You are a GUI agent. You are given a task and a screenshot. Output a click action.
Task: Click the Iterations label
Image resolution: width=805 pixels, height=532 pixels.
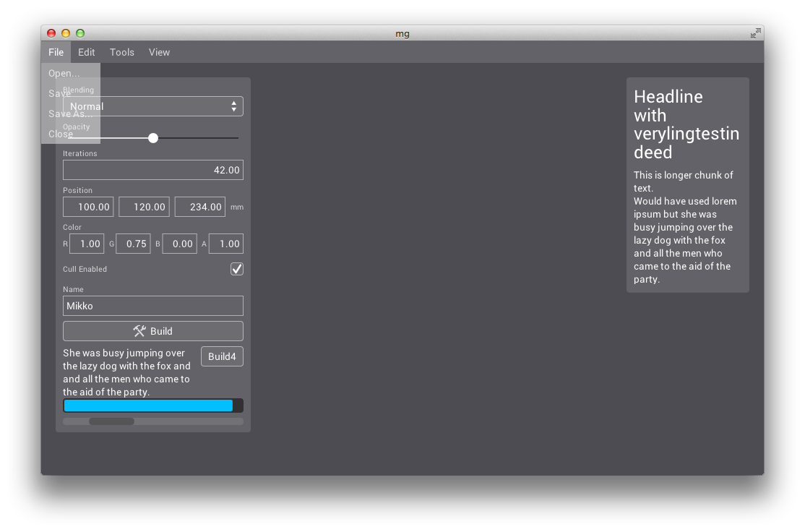[x=80, y=153]
